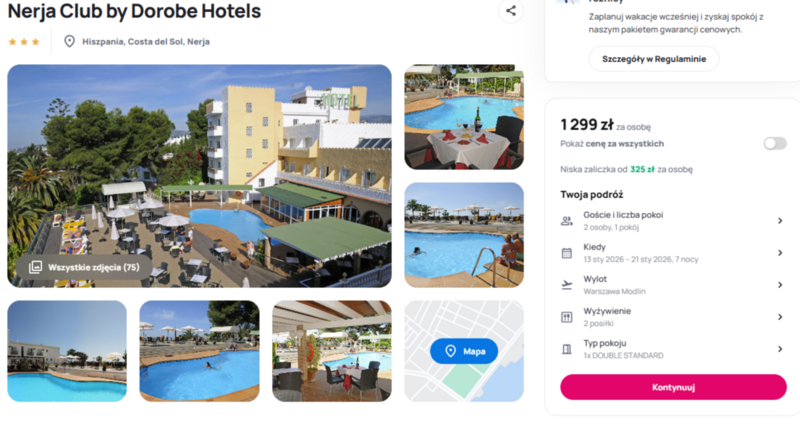
Task: Open the Typ pokoju DOUBLE STANDARD chevron
Action: tap(780, 349)
